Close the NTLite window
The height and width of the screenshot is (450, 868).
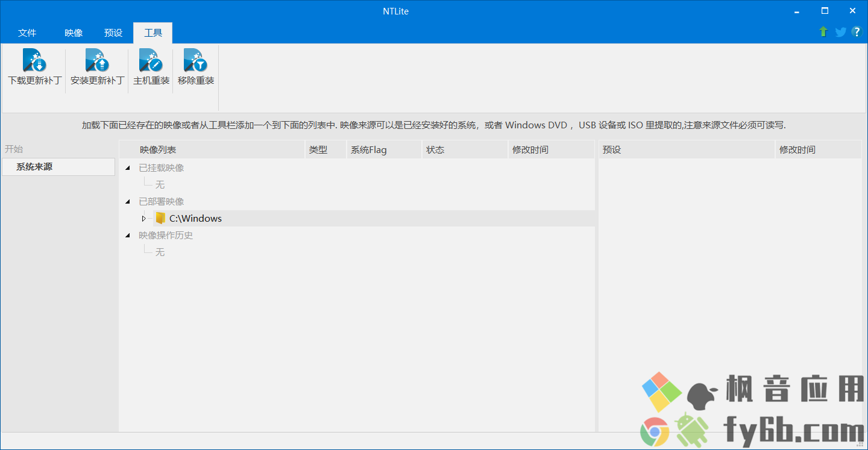tap(853, 11)
